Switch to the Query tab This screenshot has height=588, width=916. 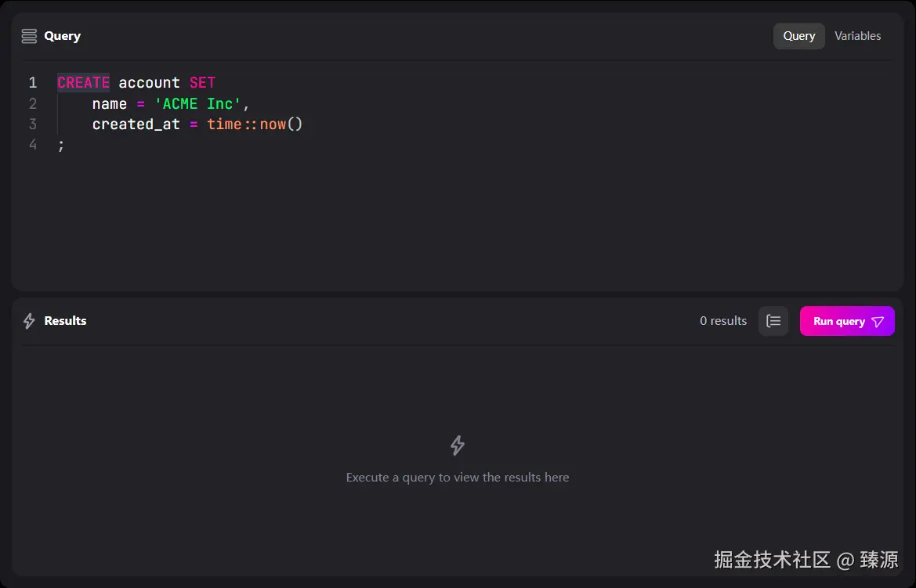pyautogui.click(x=798, y=36)
